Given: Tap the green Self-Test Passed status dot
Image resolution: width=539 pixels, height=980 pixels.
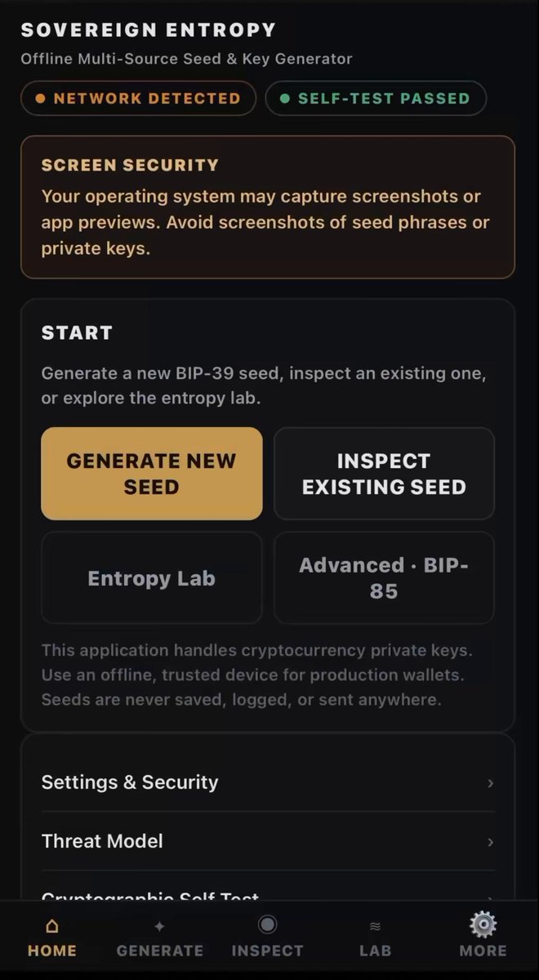Looking at the screenshot, I should point(284,99).
